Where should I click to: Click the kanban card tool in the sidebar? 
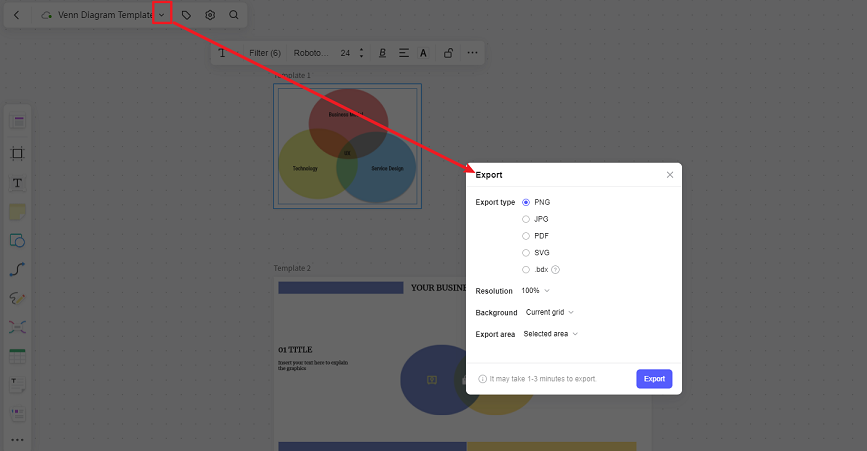(x=17, y=413)
